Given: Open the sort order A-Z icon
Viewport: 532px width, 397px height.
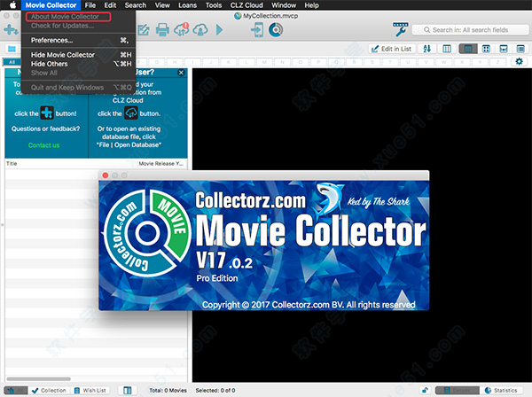Looking at the screenshot, I should point(427,49).
